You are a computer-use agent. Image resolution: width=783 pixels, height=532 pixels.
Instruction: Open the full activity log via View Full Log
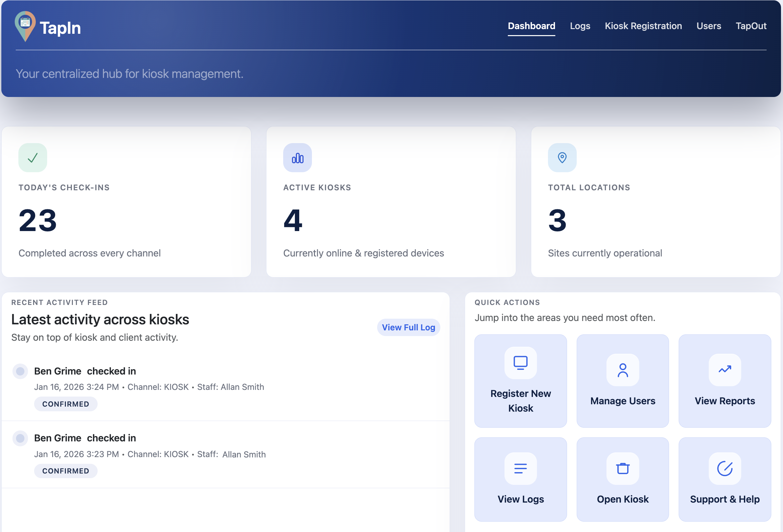tap(408, 327)
